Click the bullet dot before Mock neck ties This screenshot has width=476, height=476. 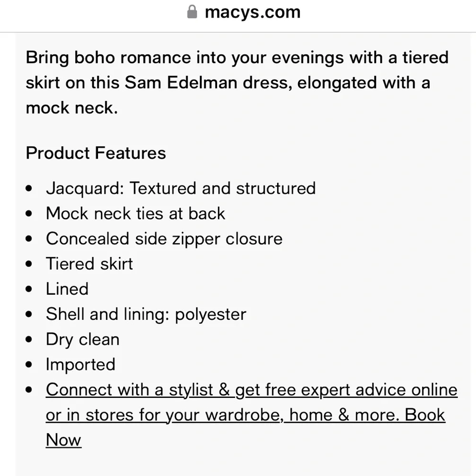coord(29,214)
